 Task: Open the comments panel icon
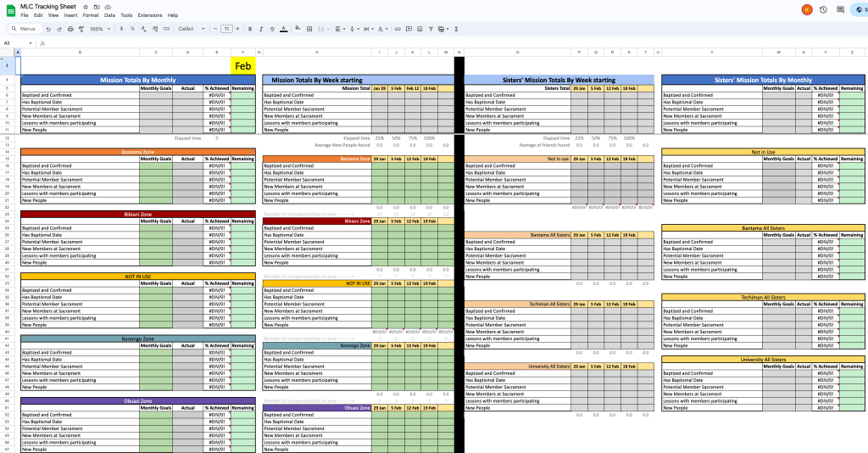tap(839, 9)
